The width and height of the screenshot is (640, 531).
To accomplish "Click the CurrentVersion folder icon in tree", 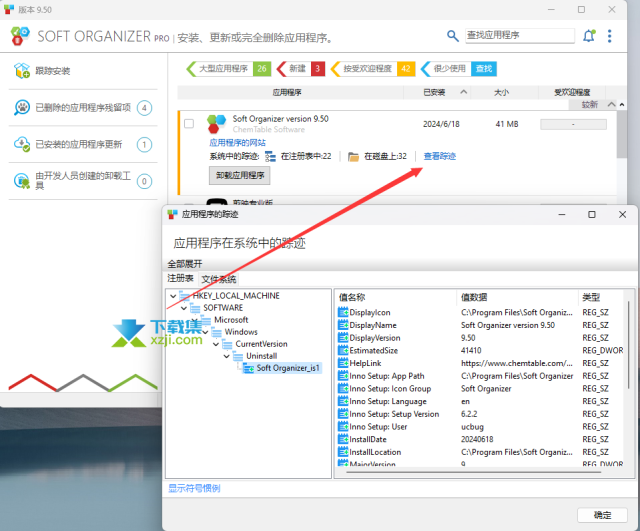I will (227, 344).
